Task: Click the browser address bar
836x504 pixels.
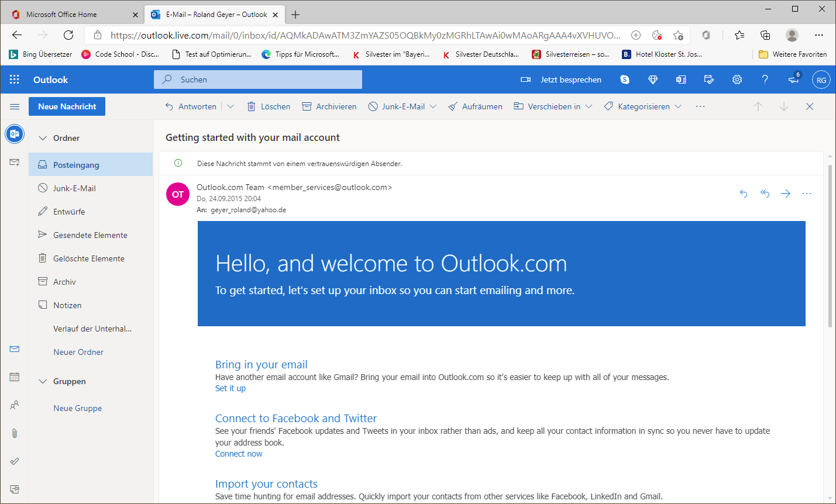Action: (x=366, y=35)
